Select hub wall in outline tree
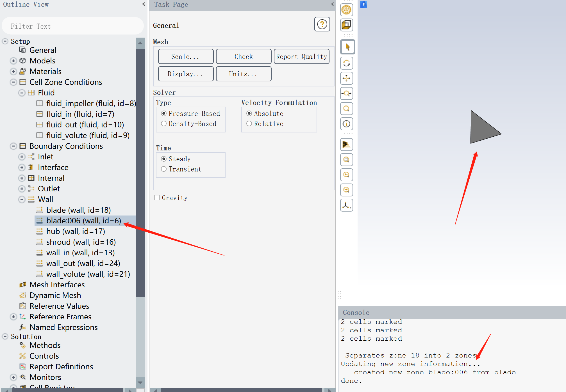Screen dimensions: 566x392 click(x=75, y=231)
